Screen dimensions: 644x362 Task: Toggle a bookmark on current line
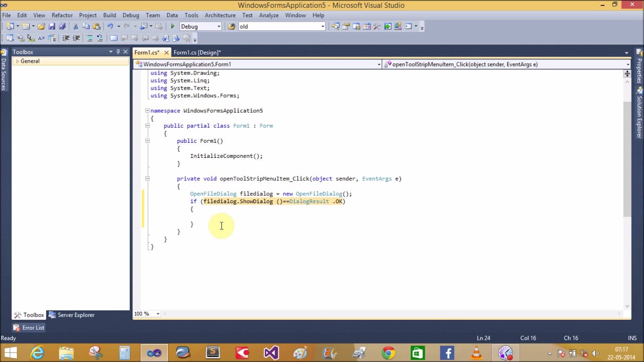tap(114, 38)
